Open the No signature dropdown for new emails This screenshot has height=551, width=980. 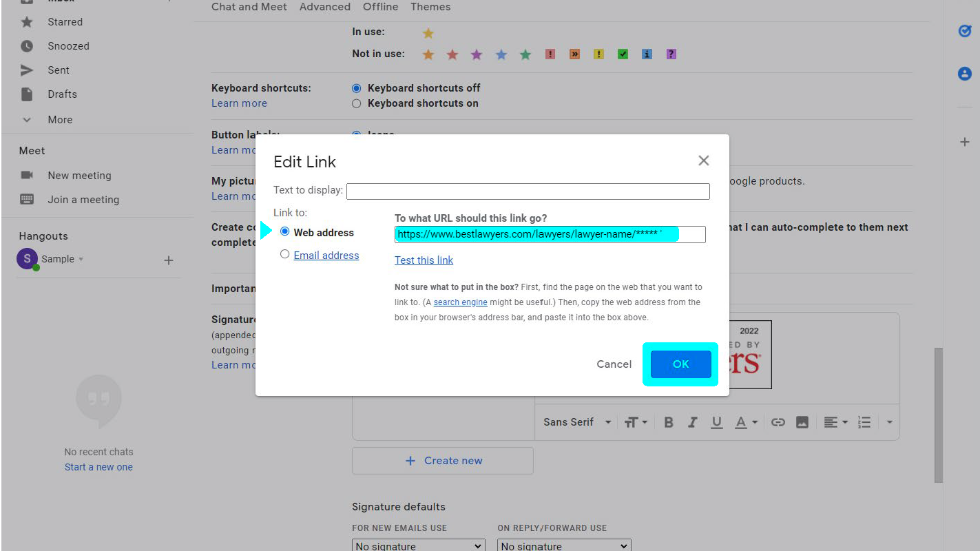tap(418, 545)
